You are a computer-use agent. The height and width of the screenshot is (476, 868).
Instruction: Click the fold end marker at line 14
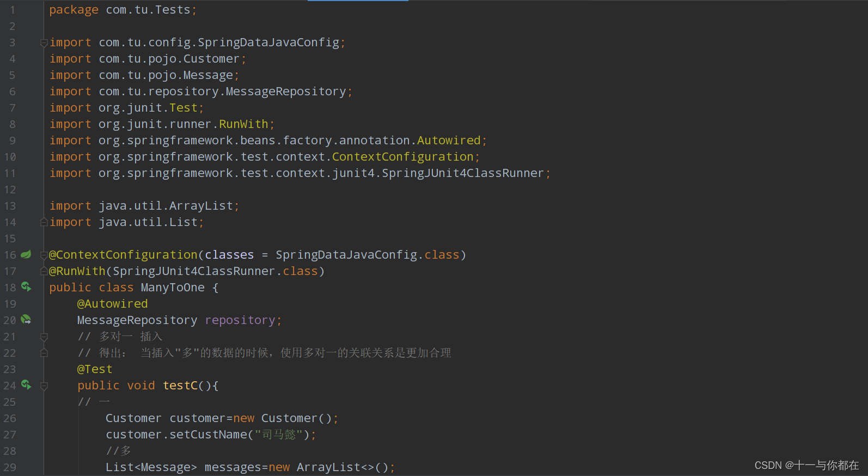44,222
